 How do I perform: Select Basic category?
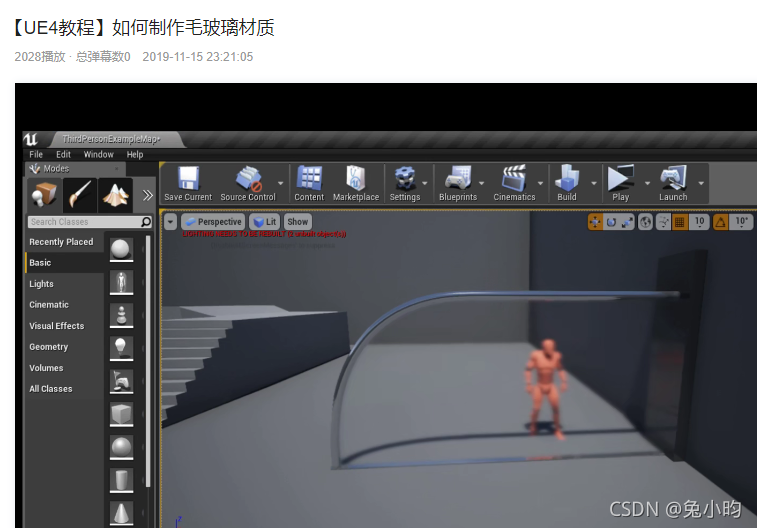(x=64, y=263)
